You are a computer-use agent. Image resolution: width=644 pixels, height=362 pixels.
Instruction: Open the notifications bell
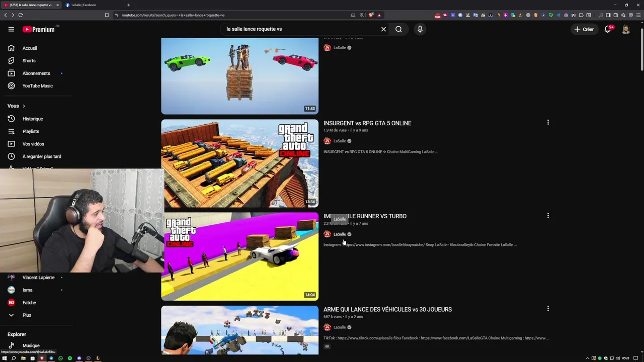[x=608, y=29]
